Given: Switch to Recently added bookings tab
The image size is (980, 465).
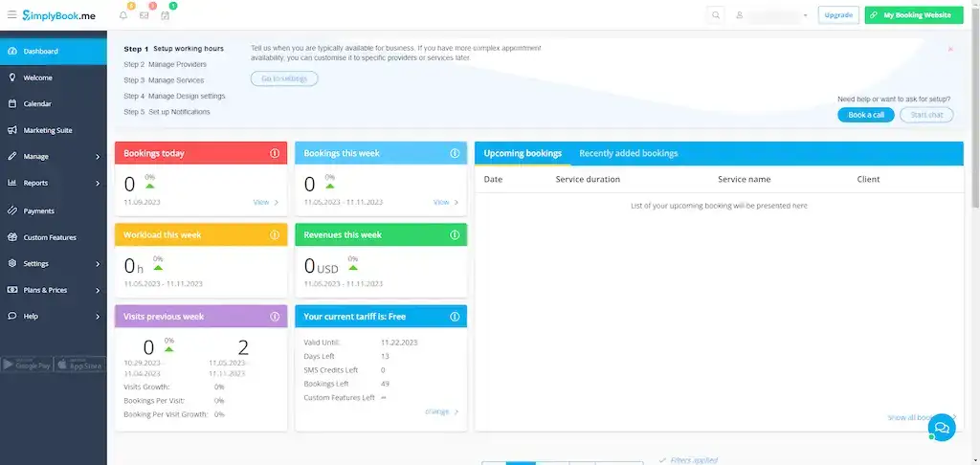Looking at the screenshot, I should pos(628,153).
